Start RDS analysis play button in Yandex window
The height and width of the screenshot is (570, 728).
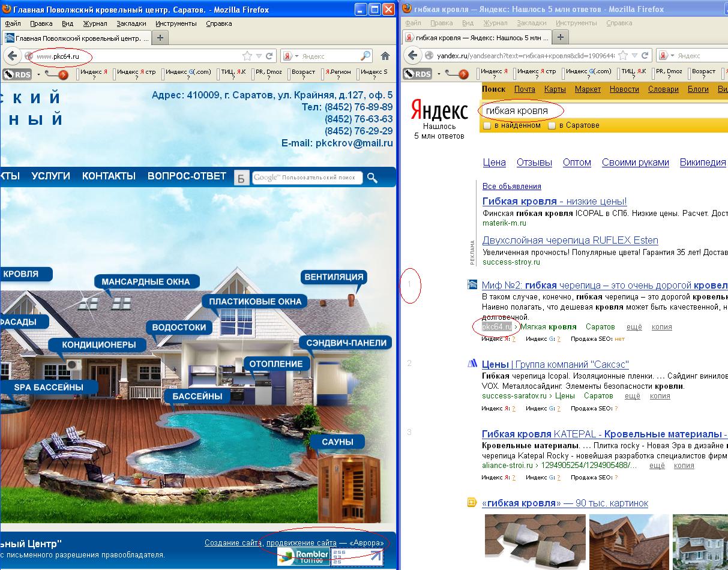463,74
